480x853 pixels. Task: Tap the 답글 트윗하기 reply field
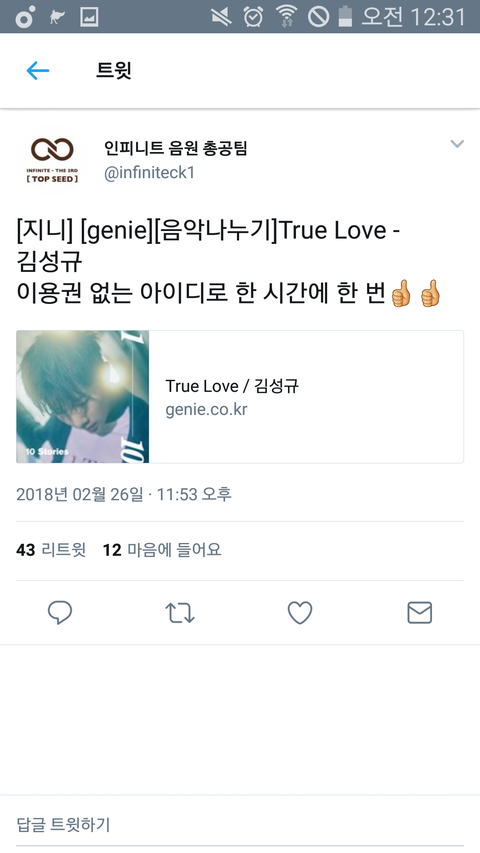(x=240, y=824)
